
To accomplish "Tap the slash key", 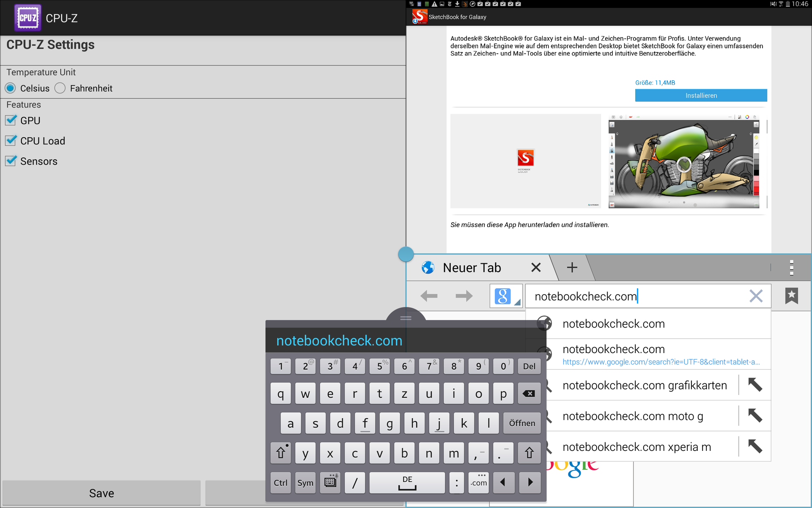I will pos(355,483).
